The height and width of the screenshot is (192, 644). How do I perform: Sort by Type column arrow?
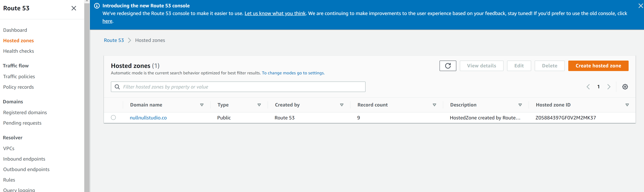click(259, 105)
